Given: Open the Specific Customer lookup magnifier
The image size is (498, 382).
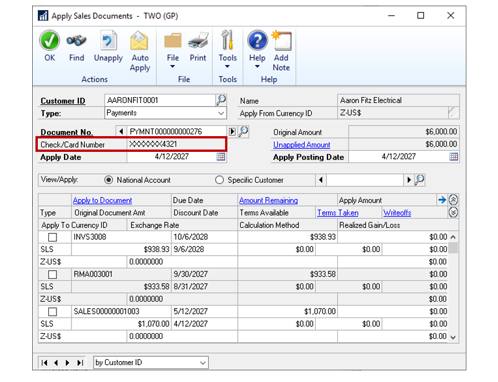Looking at the screenshot, I should 419,180.
